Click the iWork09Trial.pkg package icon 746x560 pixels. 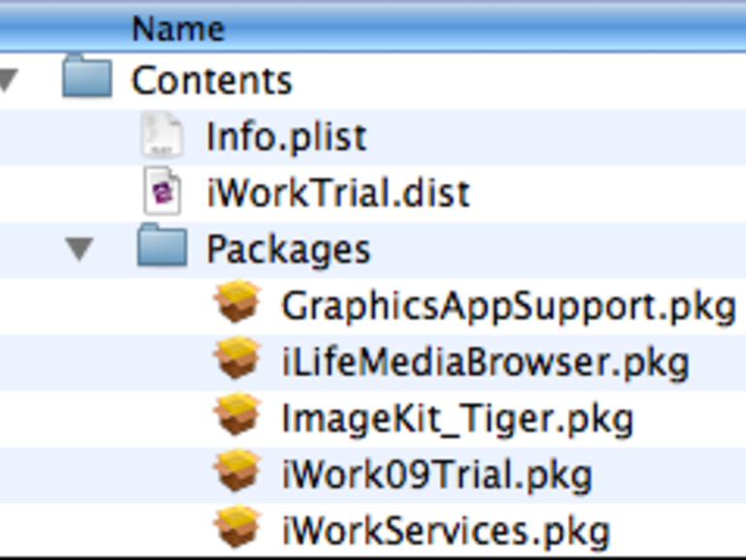tap(237, 474)
